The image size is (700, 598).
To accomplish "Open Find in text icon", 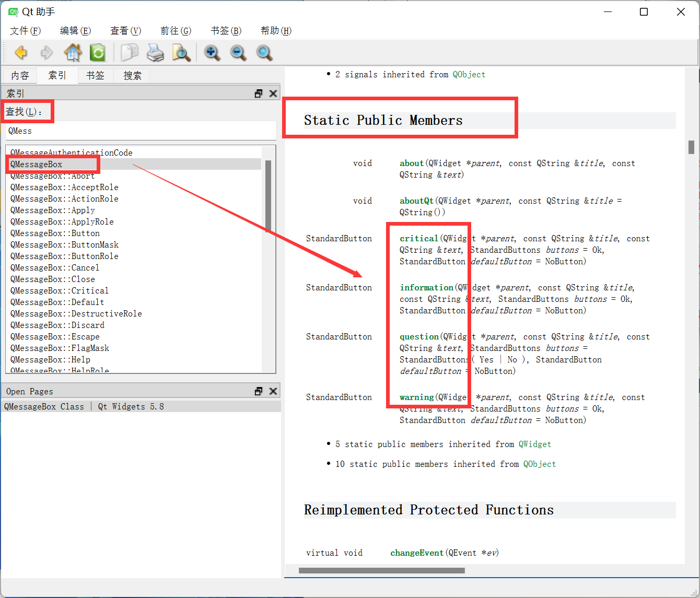I will [x=181, y=53].
